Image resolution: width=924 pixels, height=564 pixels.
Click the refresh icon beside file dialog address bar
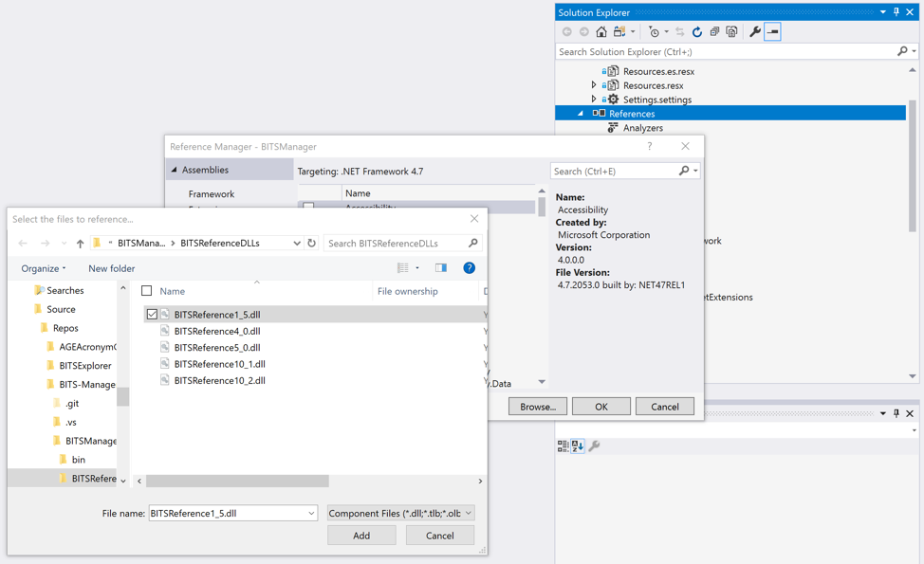(x=312, y=243)
